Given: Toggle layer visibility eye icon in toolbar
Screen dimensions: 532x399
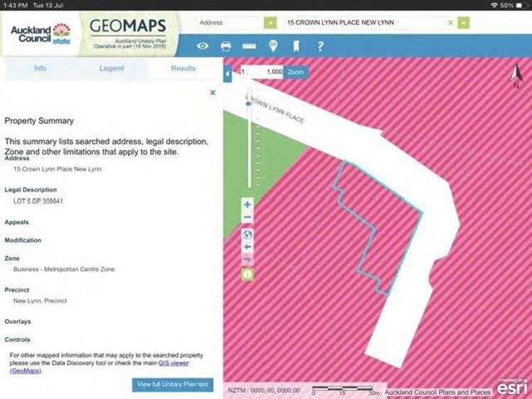Looking at the screenshot, I should pos(203,46).
